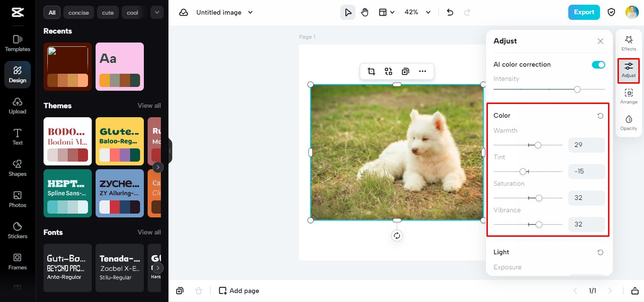644x302 pixels.
Task: Select the pink Aa recent style
Action: (x=120, y=66)
